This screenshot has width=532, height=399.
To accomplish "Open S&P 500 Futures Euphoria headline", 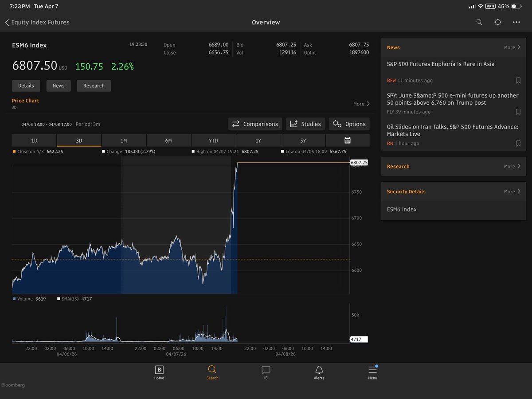I will pyautogui.click(x=441, y=64).
